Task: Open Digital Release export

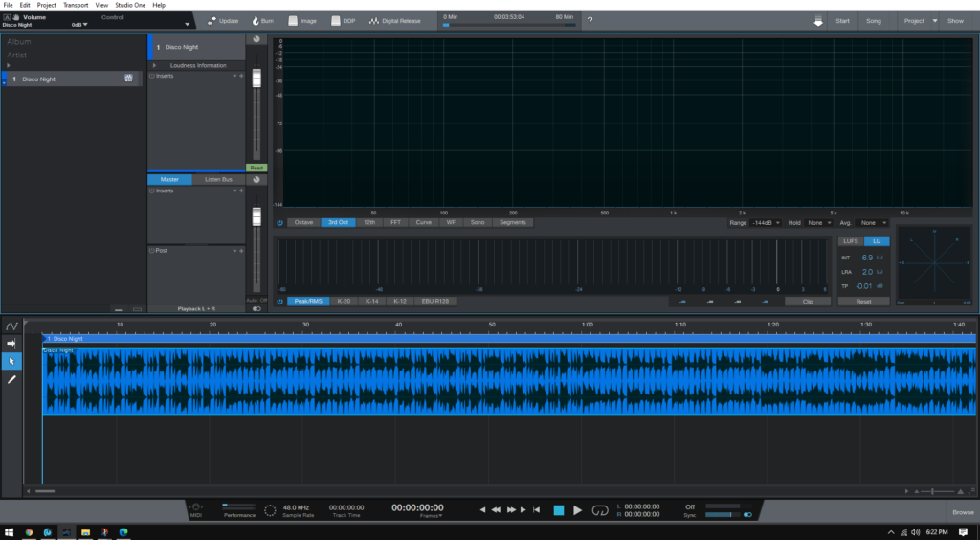Action: click(394, 21)
